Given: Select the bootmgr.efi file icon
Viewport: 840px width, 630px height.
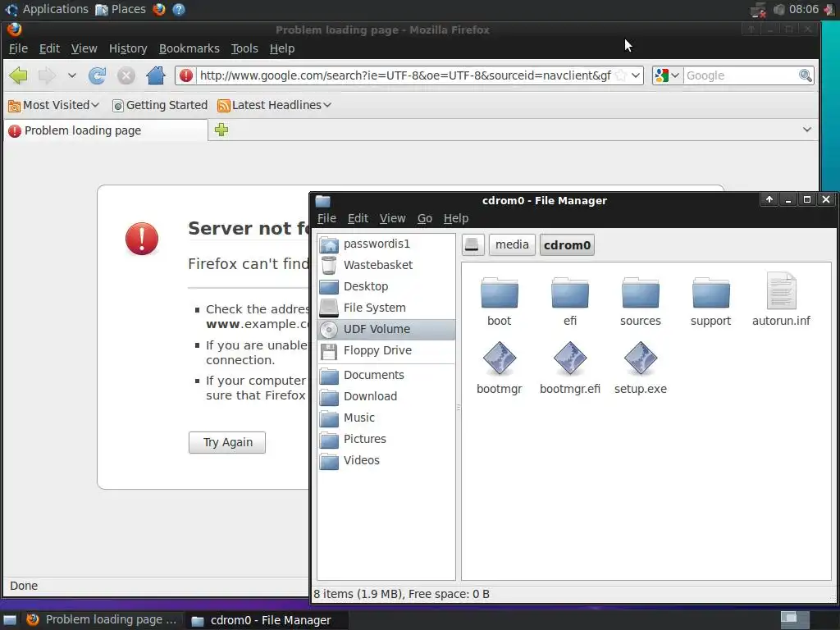Looking at the screenshot, I should [570, 359].
